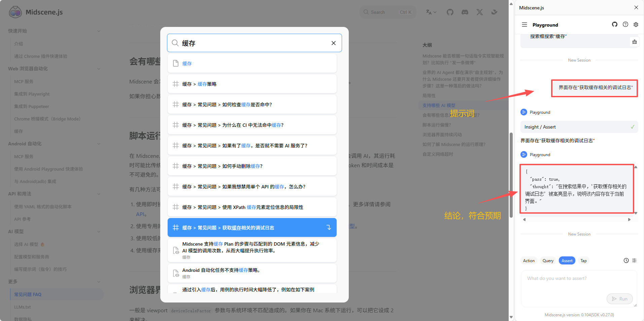Click the Insight / Assert result row
644x321 pixels.
pos(579,127)
